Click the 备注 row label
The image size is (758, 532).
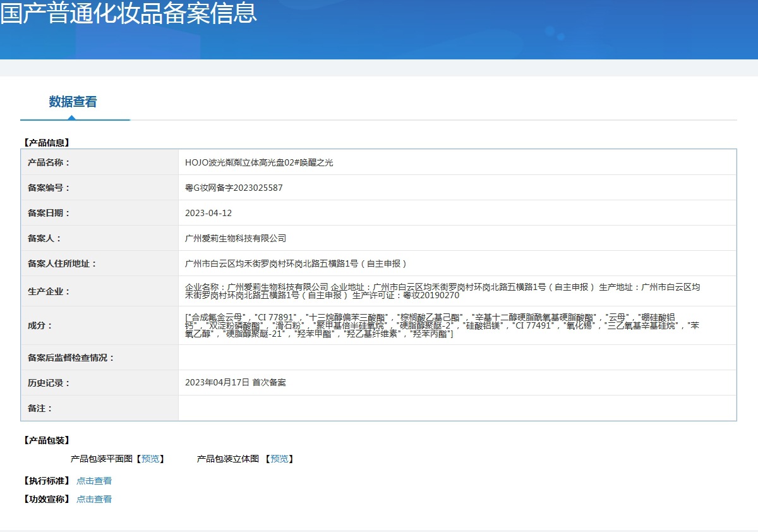tap(40, 408)
